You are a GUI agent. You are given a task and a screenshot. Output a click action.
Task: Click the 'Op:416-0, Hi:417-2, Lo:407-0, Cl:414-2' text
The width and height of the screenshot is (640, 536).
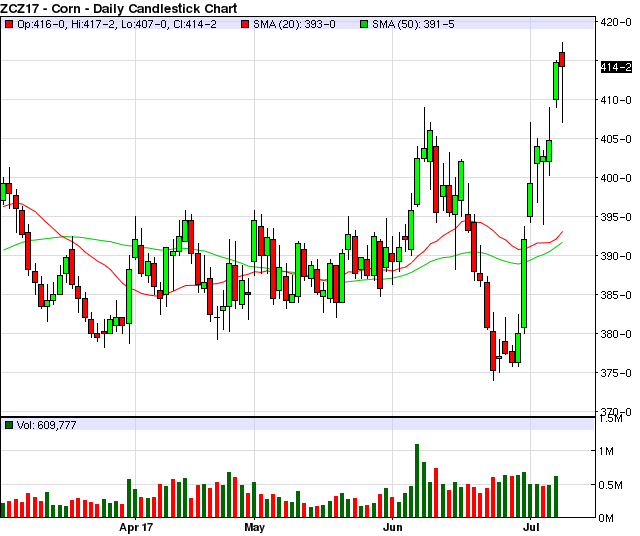[x=117, y=24]
